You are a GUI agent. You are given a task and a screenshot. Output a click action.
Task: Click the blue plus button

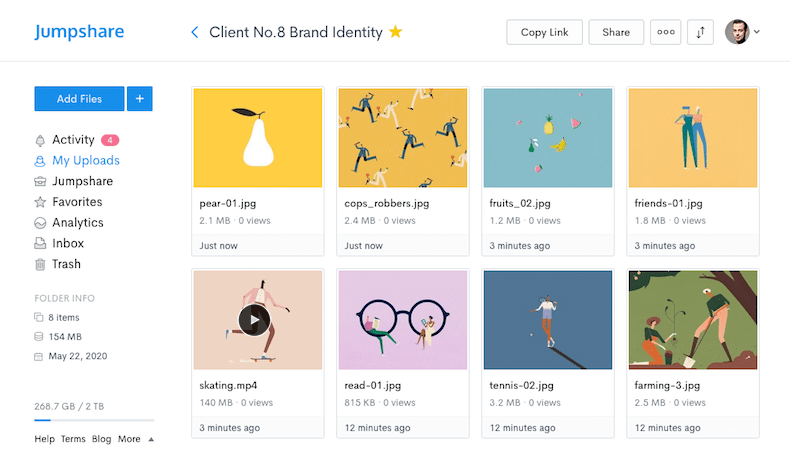140,98
